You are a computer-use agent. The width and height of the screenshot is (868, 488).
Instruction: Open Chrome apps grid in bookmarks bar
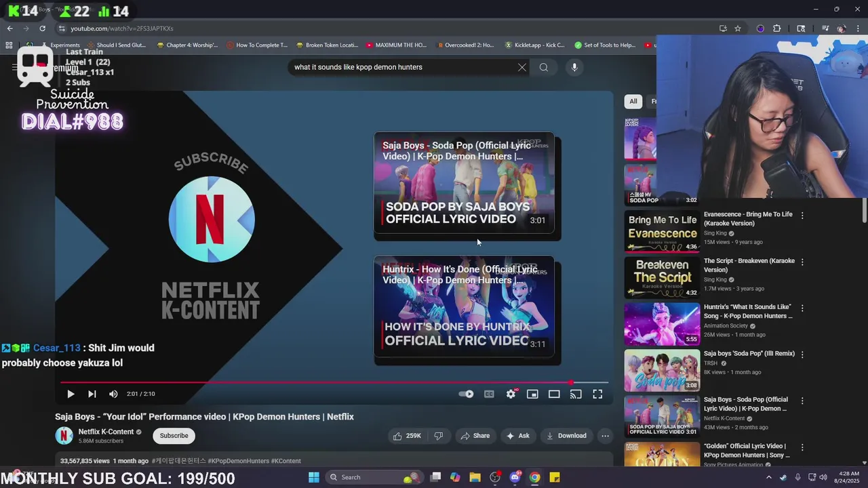pos(9,45)
